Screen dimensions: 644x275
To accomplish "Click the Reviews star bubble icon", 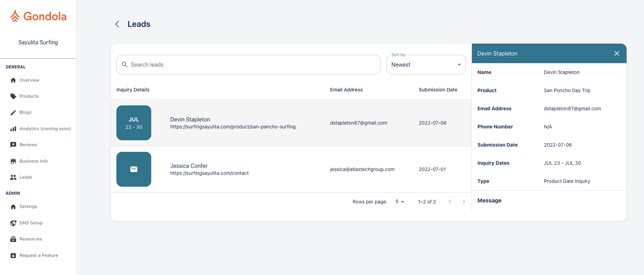I will (13, 145).
